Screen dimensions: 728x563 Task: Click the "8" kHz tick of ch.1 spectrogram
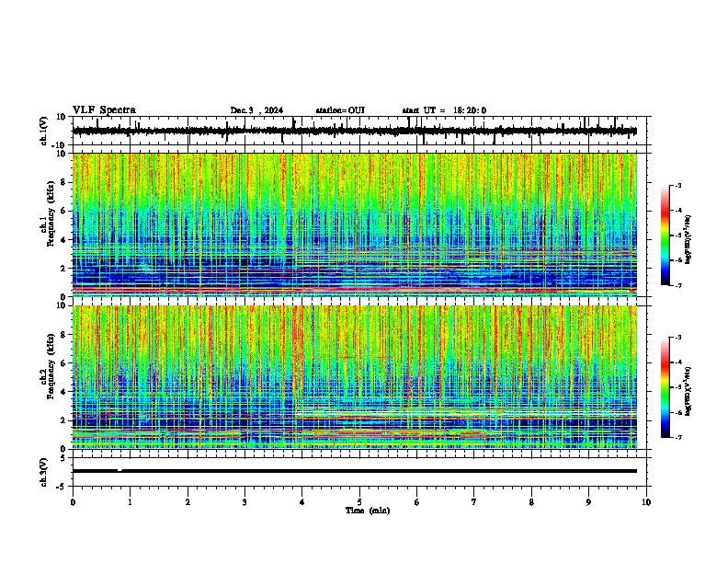coord(63,182)
